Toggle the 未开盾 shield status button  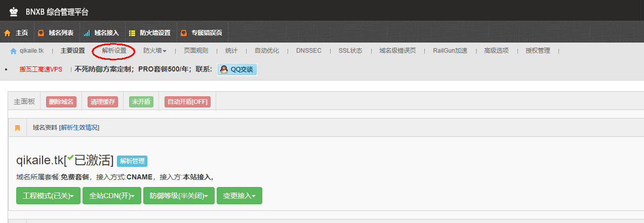[141, 101]
